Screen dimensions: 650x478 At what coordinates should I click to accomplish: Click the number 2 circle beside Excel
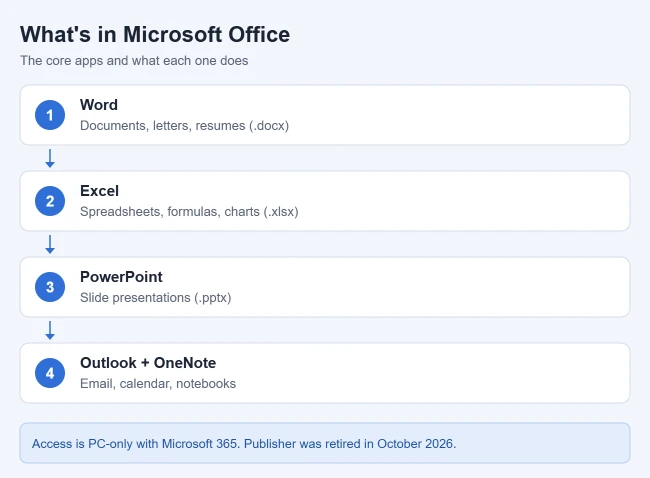coord(50,201)
